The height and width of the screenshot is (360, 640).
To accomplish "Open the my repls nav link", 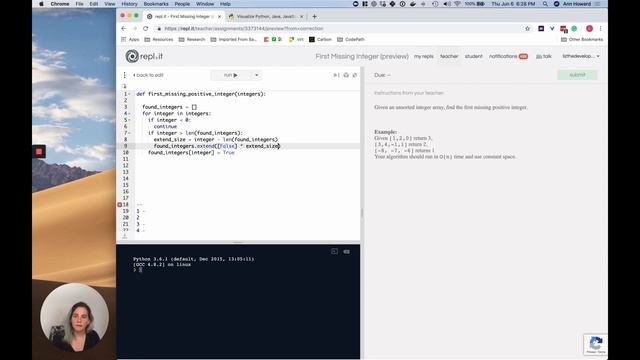I will [x=424, y=56].
